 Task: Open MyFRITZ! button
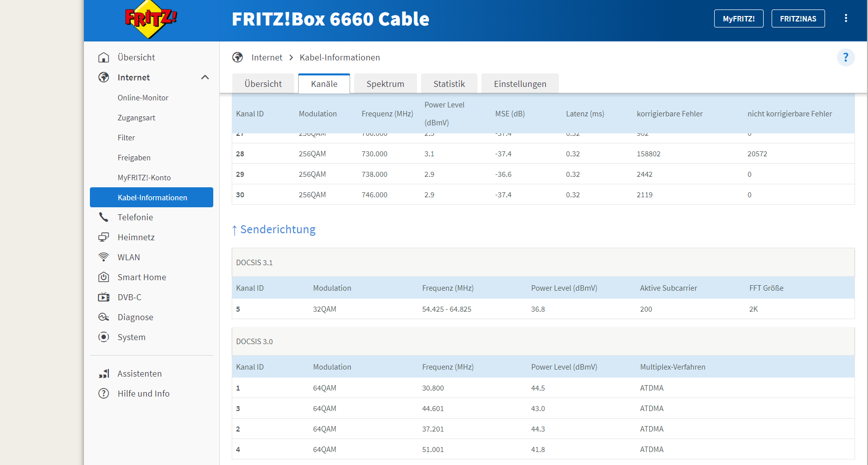[x=739, y=18]
